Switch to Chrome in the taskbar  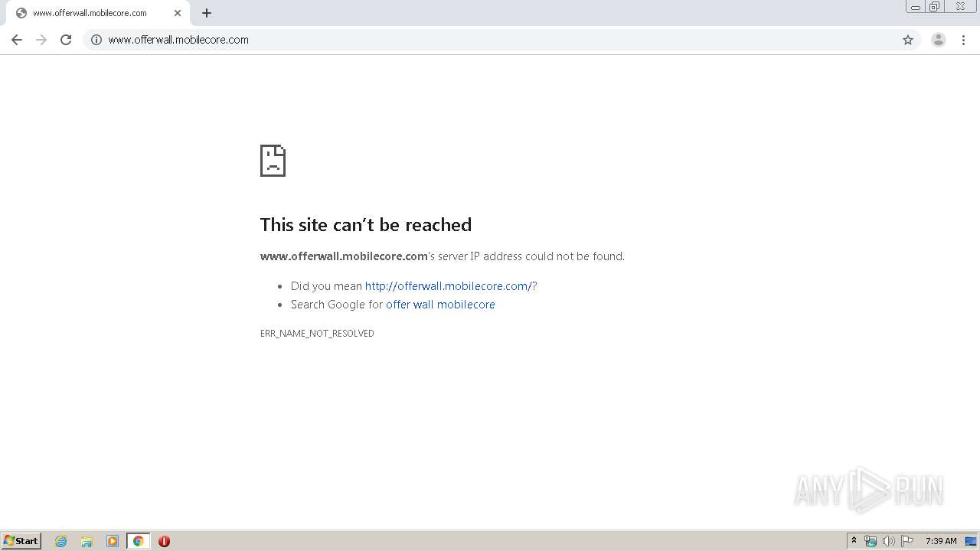pos(139,541)
